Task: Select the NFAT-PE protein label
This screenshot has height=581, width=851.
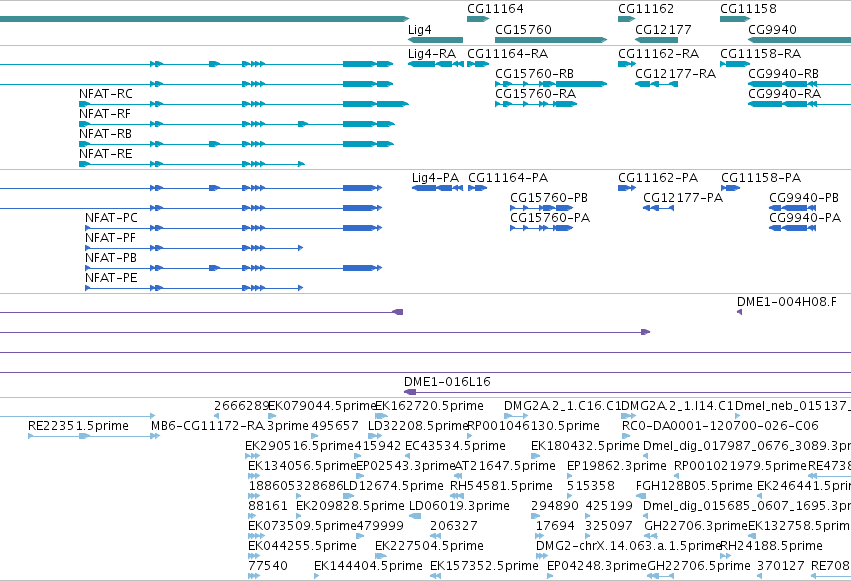Action: click(111, 278)
